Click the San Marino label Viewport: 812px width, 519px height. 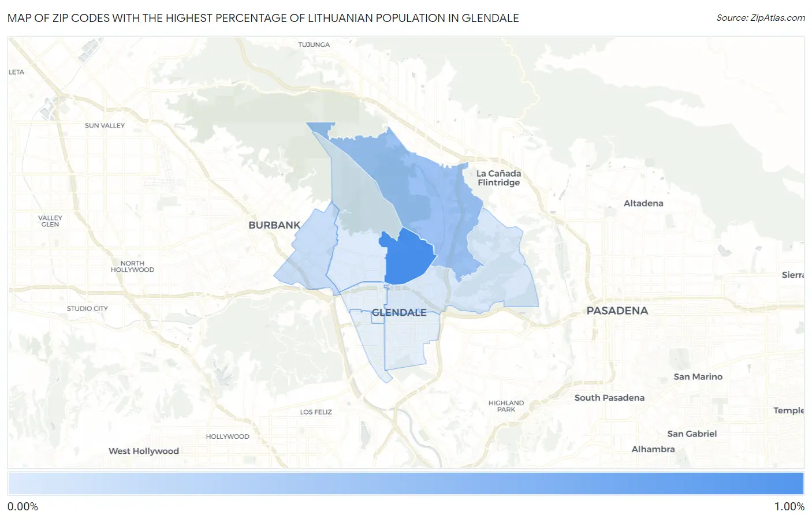(698, 376)
